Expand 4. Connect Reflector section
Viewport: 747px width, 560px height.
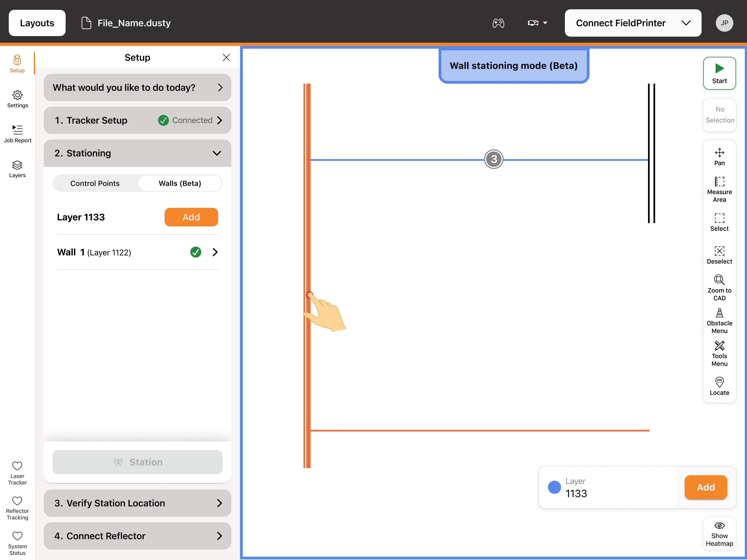(138, 536)
